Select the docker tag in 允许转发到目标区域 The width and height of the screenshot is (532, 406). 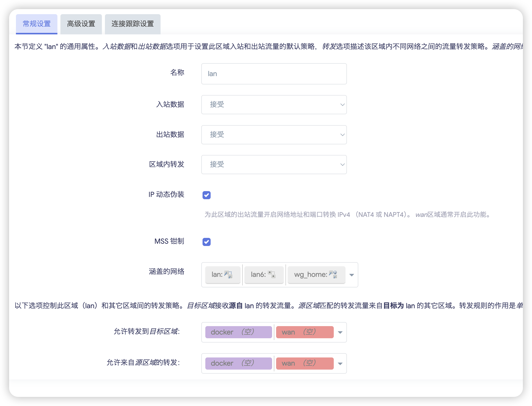(x=238, y=332)
